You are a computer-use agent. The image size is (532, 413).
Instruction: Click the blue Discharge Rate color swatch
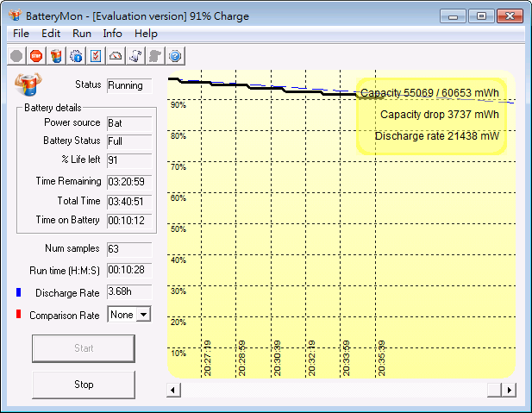[19, 292]
